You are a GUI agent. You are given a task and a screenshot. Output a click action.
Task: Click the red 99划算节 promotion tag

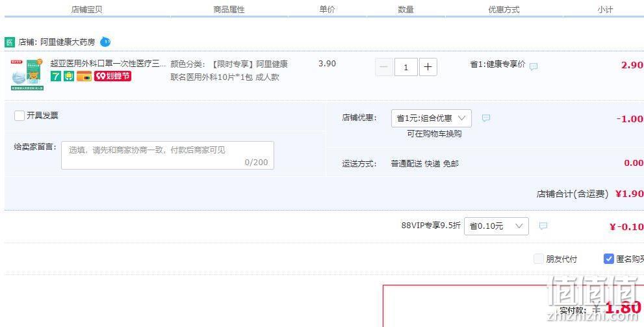pyautogui.click(x=112, y=76)
